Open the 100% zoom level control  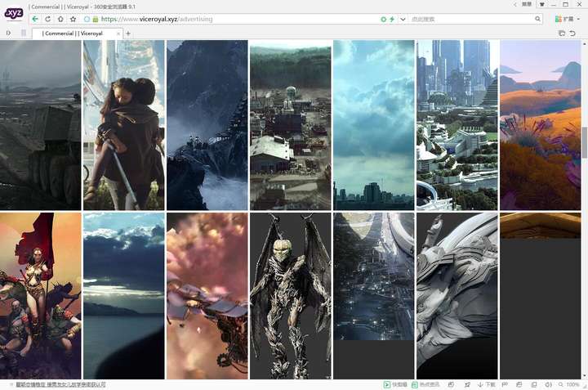point(569,385)
